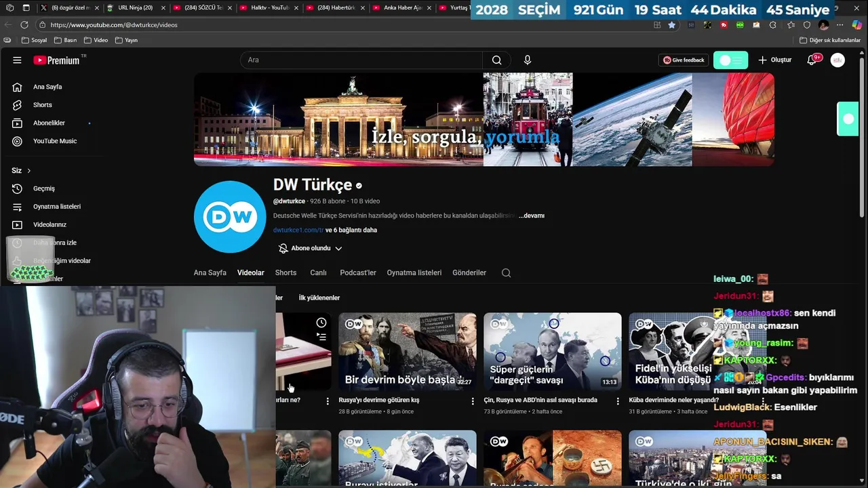The image size is (868, 488).
Task: Open the Yayın bookmarks folder
Action: click(x=126, y=40)
